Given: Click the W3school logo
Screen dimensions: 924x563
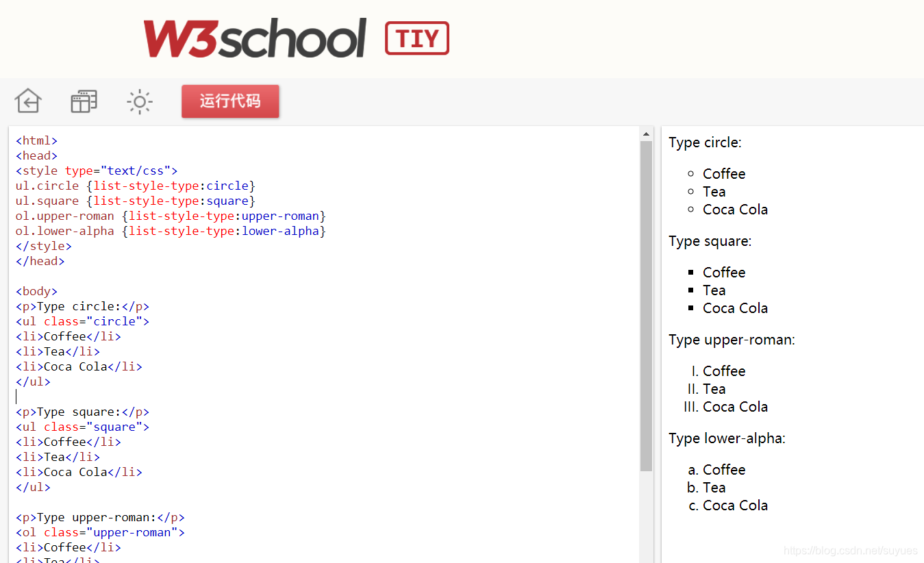Looking at the screenshot, I should pos(254,38).
